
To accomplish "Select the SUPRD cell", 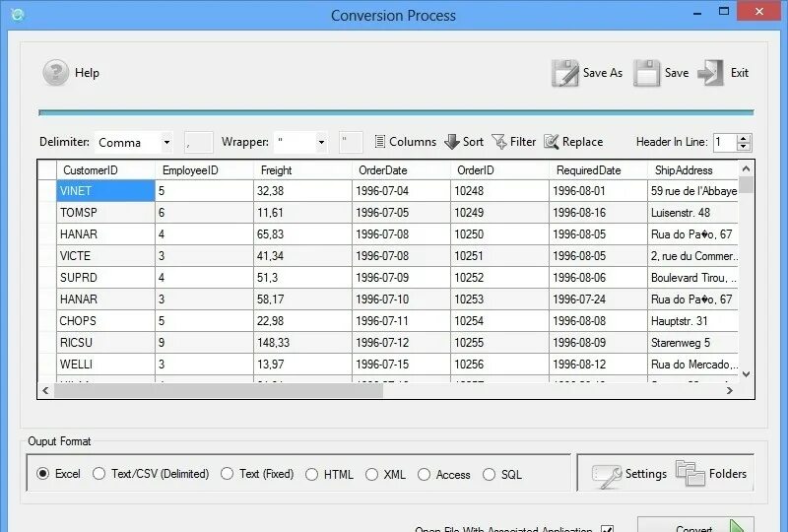I will tap(105, 278).
